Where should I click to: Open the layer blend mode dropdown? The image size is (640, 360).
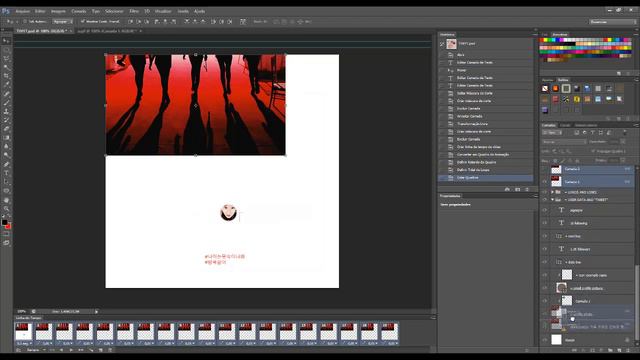point(564,142)
